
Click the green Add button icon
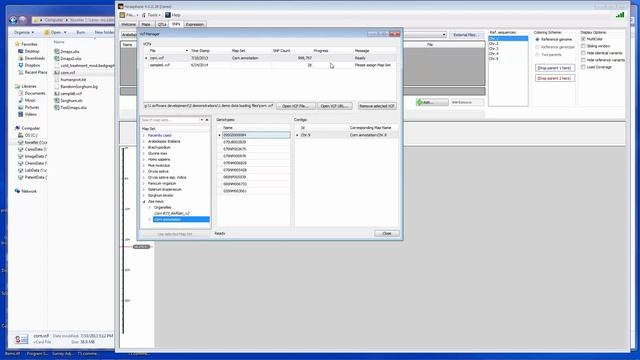420,102
